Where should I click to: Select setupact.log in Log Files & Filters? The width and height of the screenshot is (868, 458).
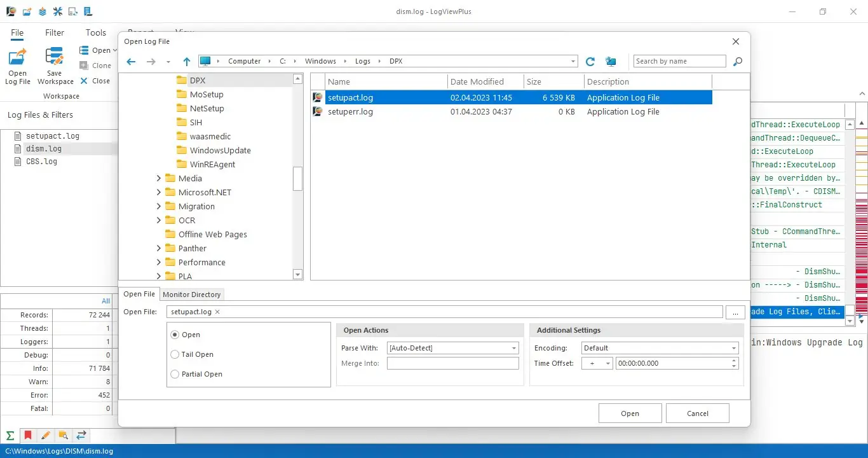[x=52, y=136]
